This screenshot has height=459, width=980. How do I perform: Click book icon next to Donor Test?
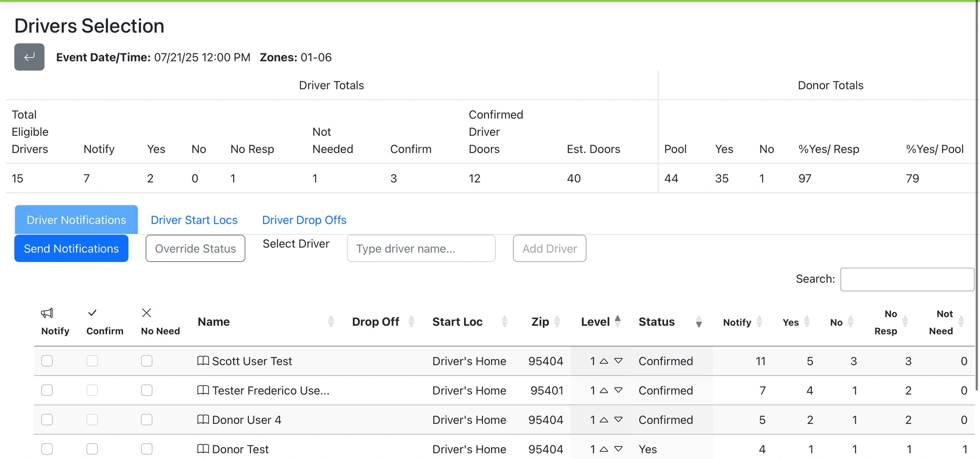[203, 449]
